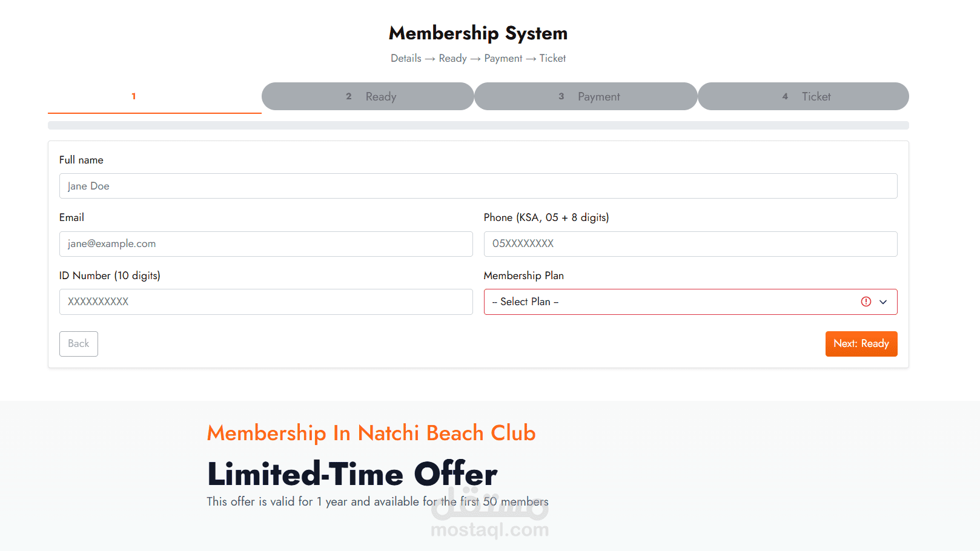
Task: Click the Membership In Natchi Beach Club title
Action: [371, 433]
